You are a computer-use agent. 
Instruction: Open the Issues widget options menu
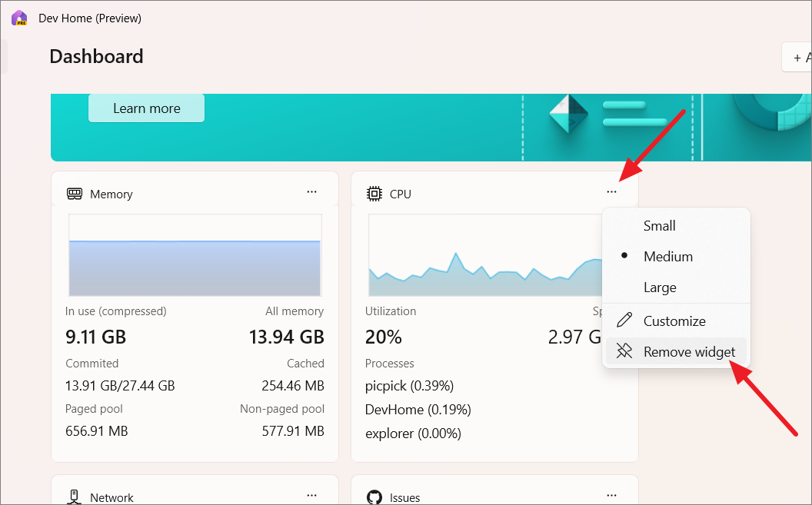pyautogui.click(x=611, y=495)
